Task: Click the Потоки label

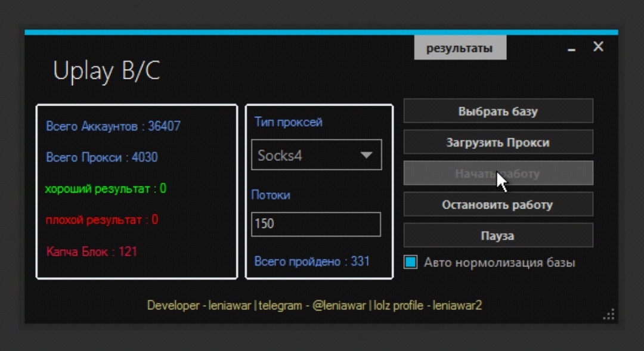Action: [271, 195]
